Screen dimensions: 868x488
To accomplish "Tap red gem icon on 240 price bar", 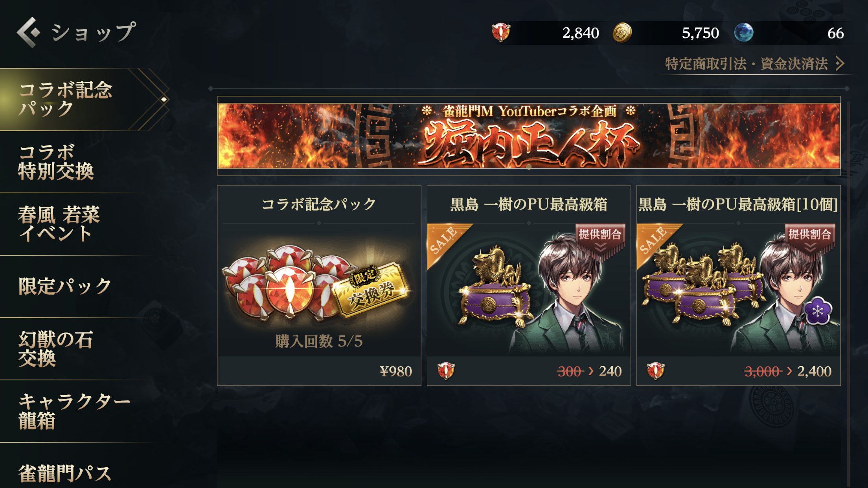I will 446,371.
